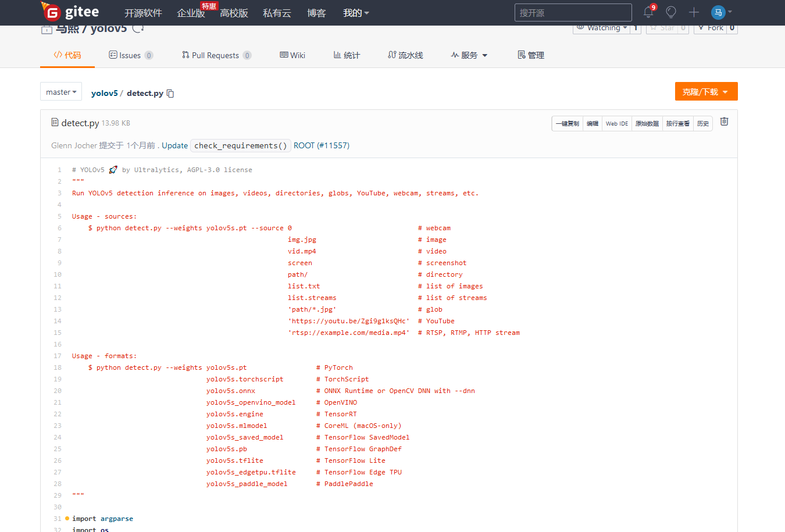Open the file in Web IDE
This screenshot has width=785, height=532.
617,123
